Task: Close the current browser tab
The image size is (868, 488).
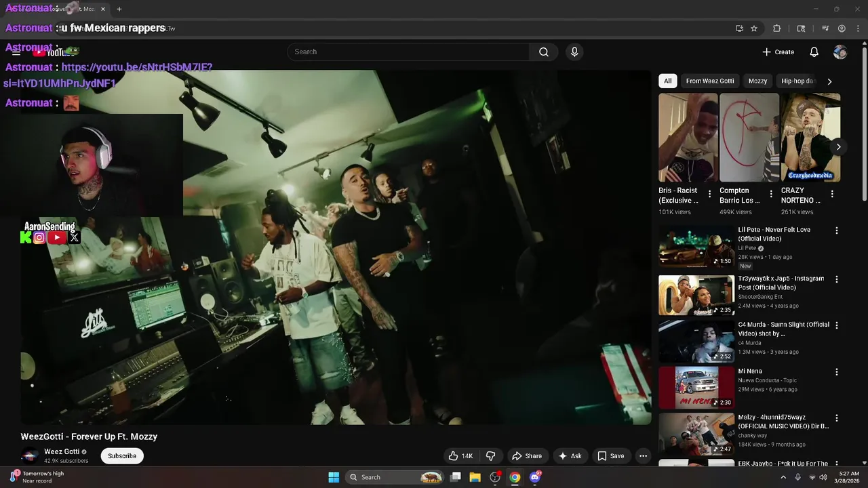Action: (103, 9)
